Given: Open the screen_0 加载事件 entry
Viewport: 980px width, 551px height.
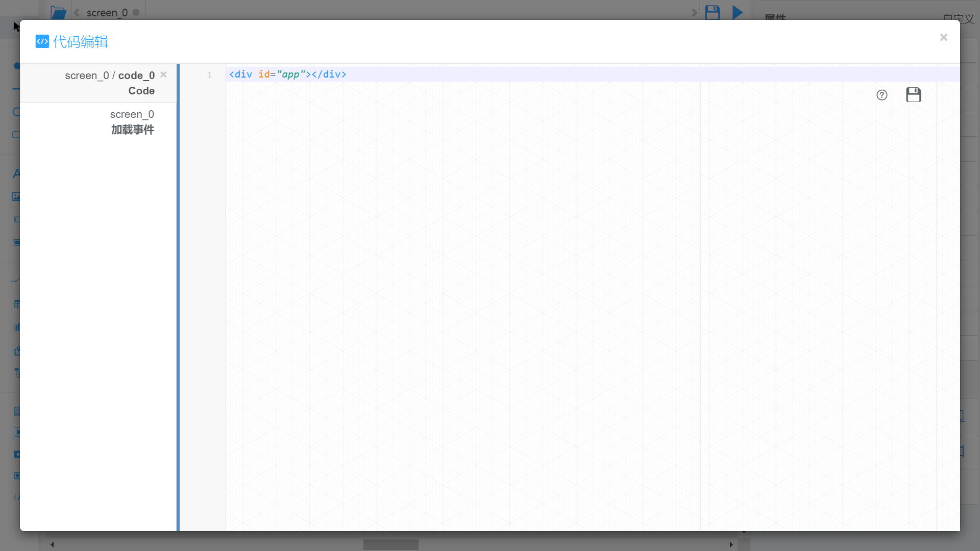Looking at the screenshot, I should pyautogui.click(x=132, y=122).
